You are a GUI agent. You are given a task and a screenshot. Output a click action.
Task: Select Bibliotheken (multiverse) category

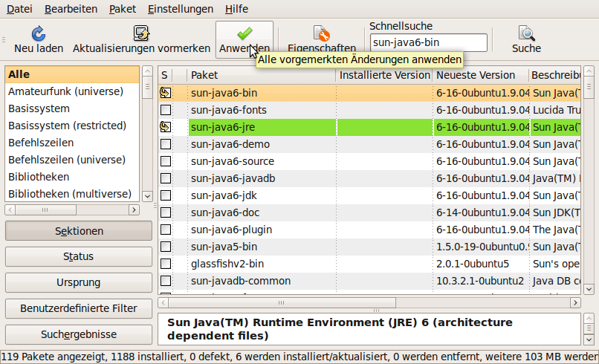[72, 194]
